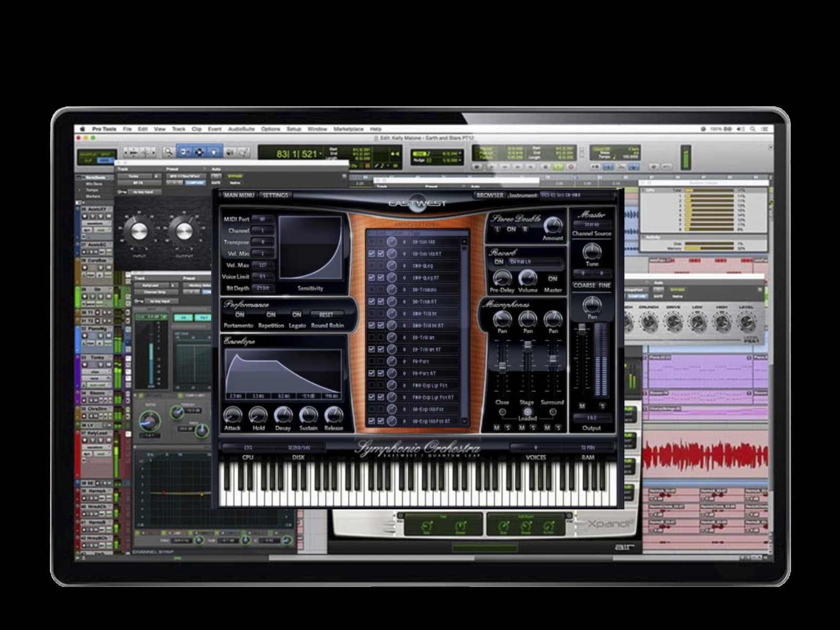Uncheck first checkbox for C0-Sus Vib RT
This screenshot has height=630, width=840.
point(372,254)
